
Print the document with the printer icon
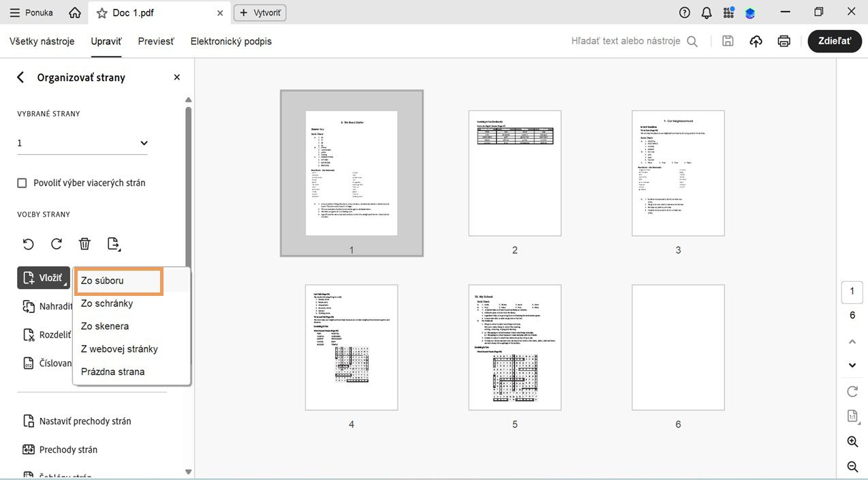pos(784,41)
